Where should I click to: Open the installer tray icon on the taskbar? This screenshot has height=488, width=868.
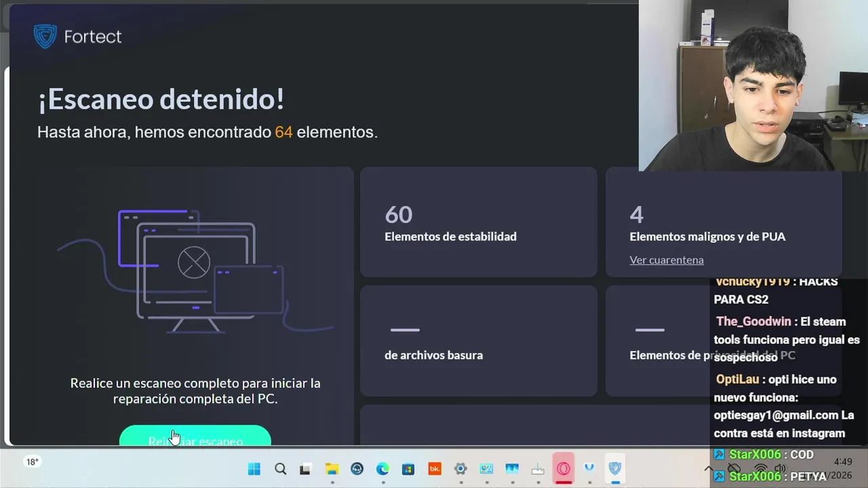(x=538, y=468)
